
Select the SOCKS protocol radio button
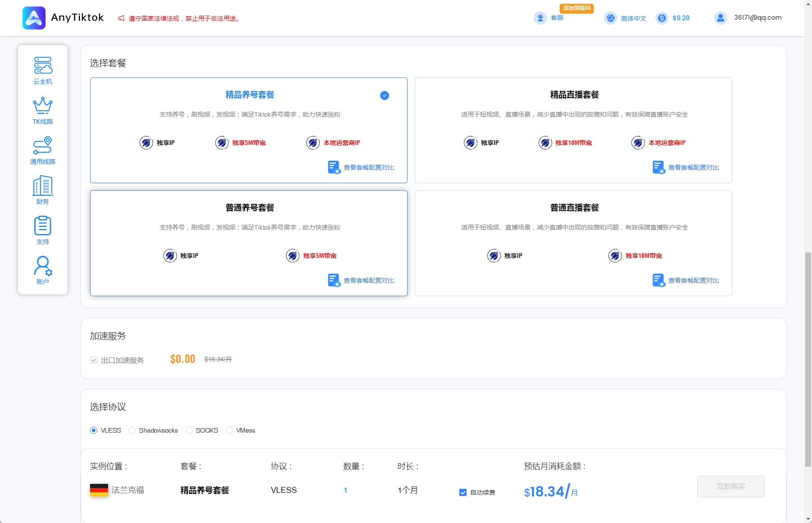189,430
